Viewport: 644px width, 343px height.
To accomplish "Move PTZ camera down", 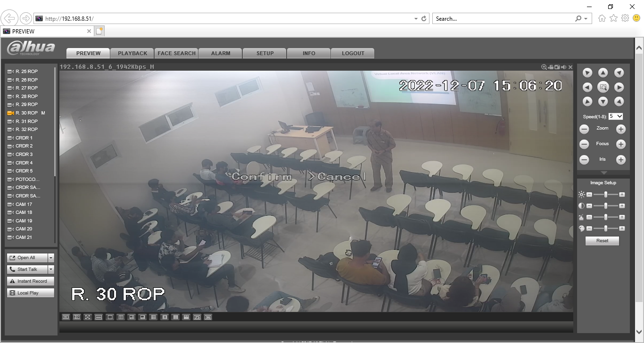I will [x=603, y=101].
